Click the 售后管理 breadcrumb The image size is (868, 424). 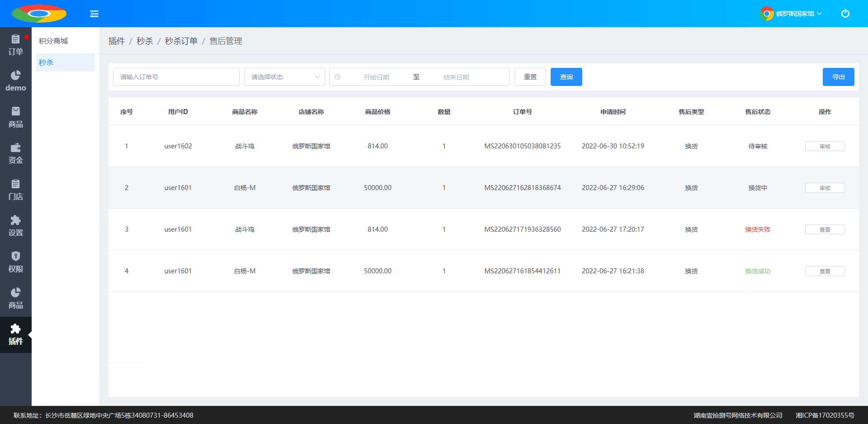click(x=226, y=41)
